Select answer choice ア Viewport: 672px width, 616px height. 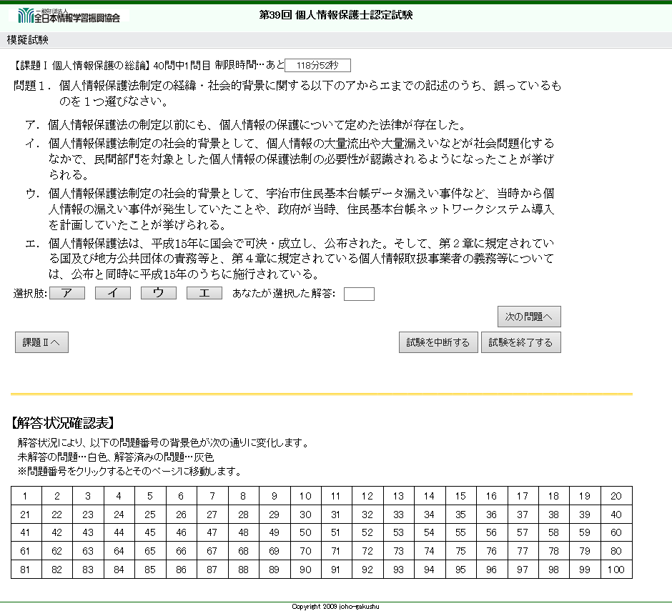pos(67,293)
